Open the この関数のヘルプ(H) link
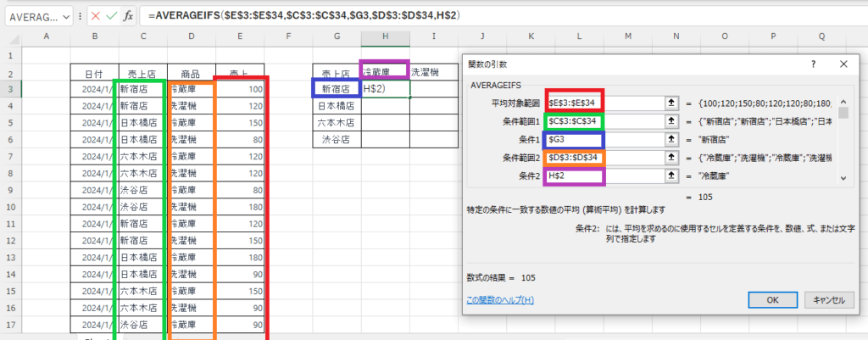 pos(500,300)
